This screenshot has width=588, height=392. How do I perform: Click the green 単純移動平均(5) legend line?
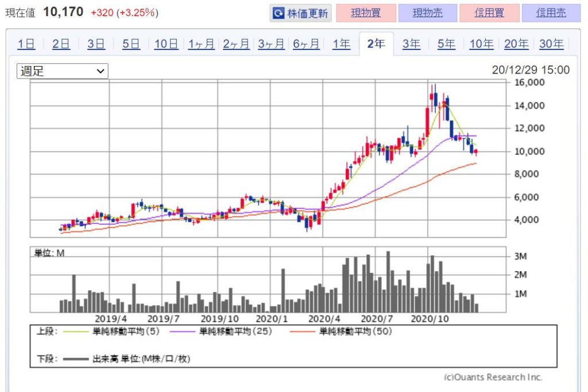click(x=75, y=331)
